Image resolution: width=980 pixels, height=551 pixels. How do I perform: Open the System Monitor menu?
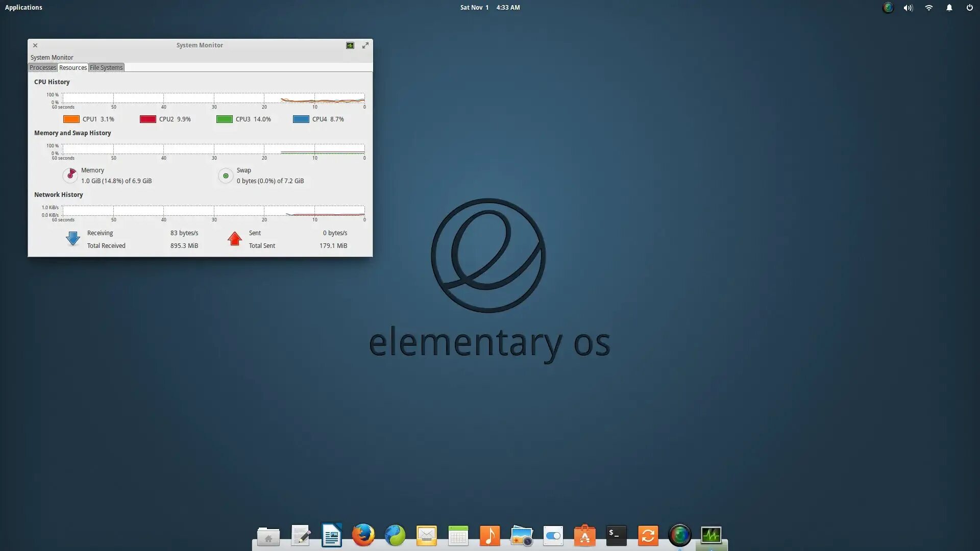click(x=52, y=57)
